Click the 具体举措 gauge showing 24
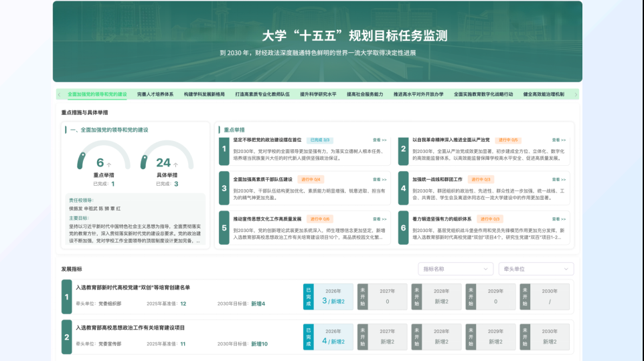Screen dimensions: 644x361 point(167,155)
